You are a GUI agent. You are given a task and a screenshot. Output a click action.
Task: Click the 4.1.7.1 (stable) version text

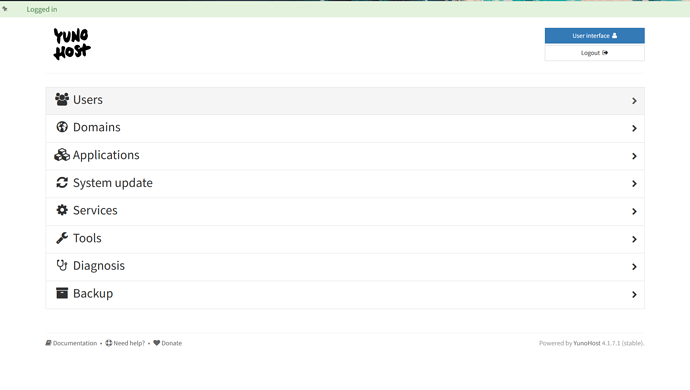(x=623, y=343)
